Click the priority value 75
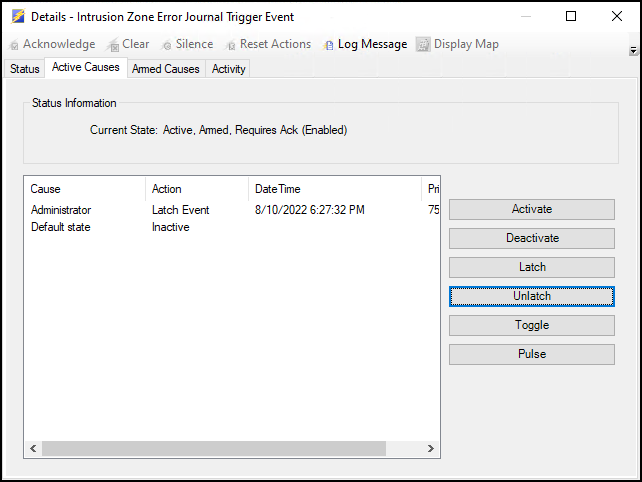642x482 pixels. [434, 210]
